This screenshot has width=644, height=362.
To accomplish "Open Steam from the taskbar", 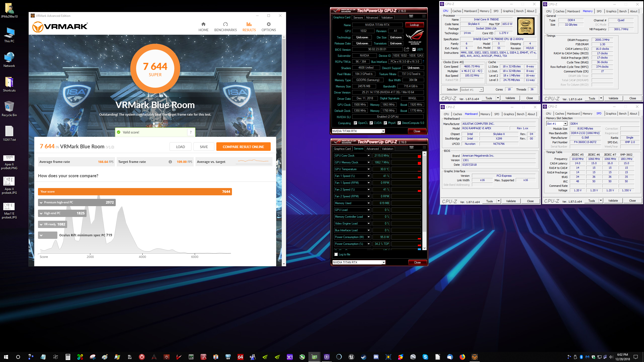I will [x=364, y=357].
